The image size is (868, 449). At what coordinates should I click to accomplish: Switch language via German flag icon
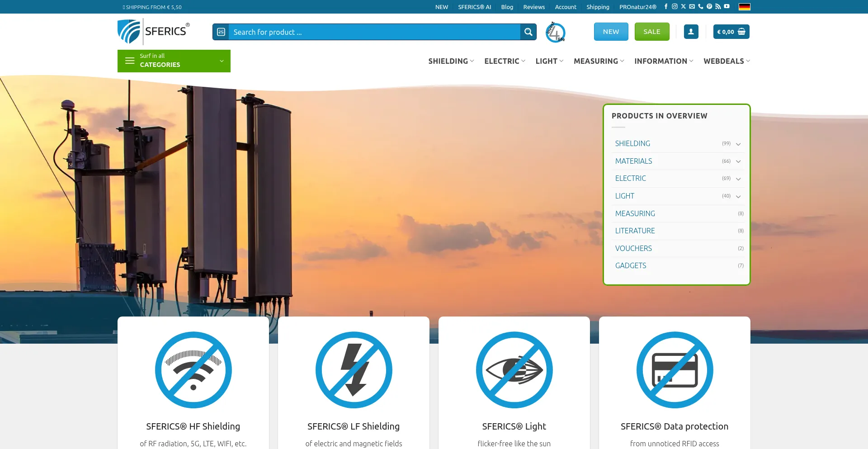pos(745,7)
